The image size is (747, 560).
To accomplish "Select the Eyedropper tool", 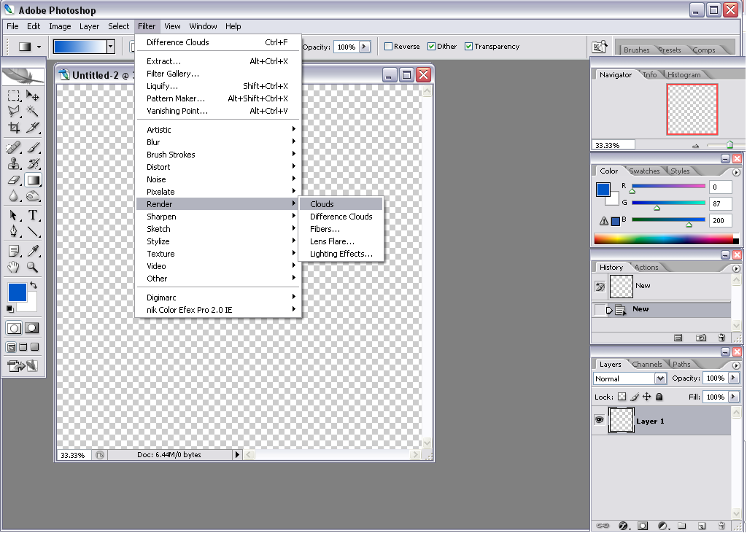I will click(x=32, y=251).
